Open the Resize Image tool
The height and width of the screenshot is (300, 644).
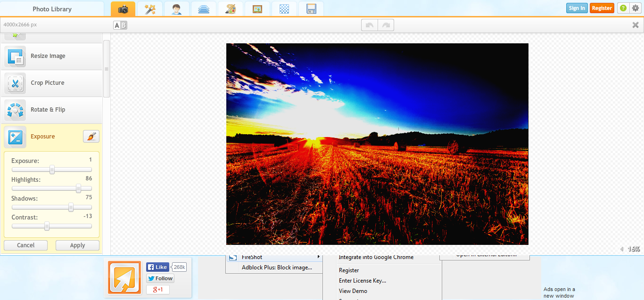(52, 57)
